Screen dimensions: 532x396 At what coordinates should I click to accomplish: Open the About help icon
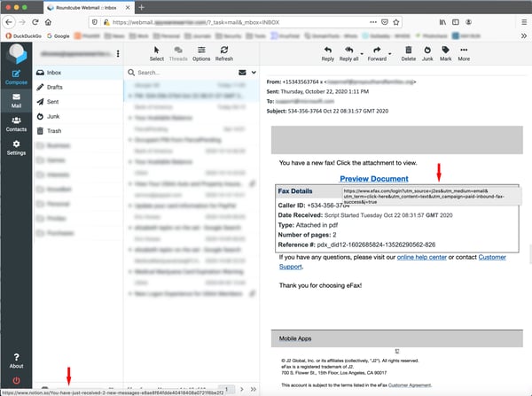pyautogui.click(x=16, y=357)
